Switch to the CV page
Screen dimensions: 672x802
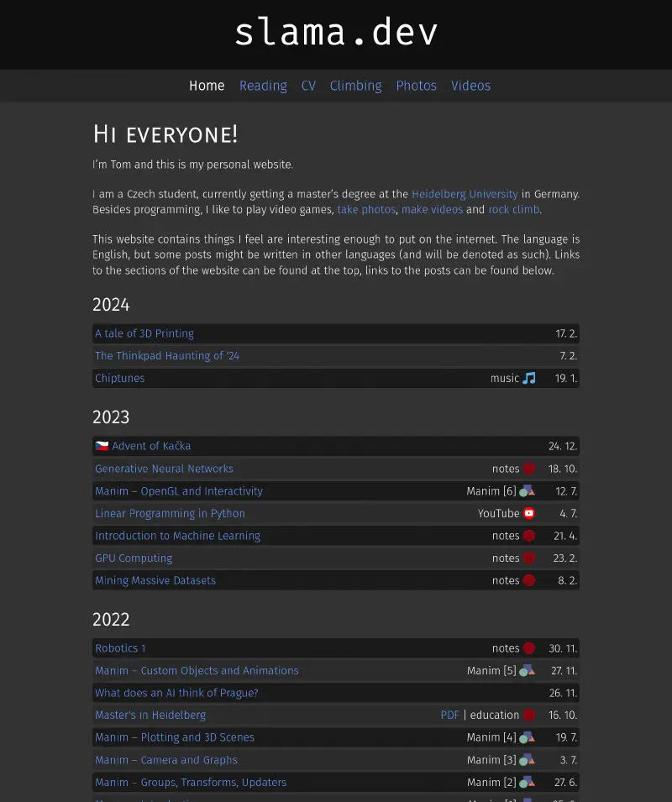tap(308, 86)
